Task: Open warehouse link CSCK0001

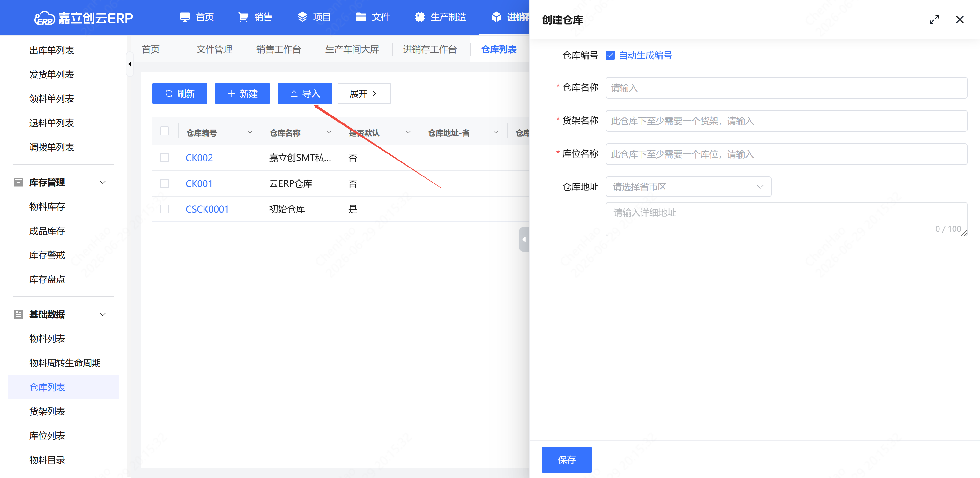Action: [x=207, y=209]
